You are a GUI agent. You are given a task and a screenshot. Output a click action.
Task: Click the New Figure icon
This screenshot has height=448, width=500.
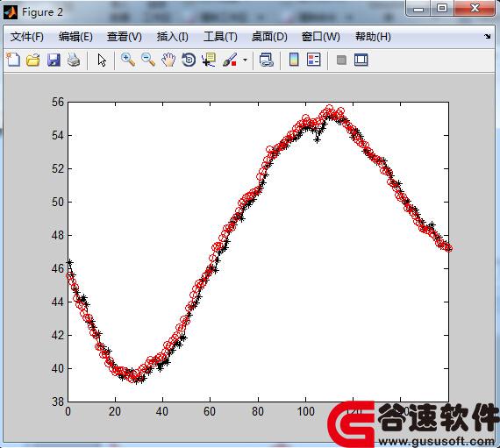pyautogui.click(x=13, y=60)
